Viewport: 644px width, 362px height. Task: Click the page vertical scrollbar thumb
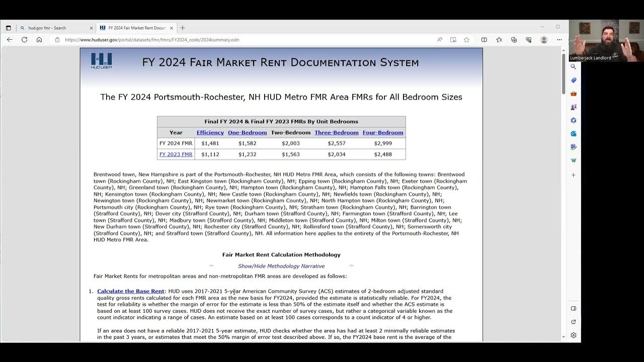563,74
